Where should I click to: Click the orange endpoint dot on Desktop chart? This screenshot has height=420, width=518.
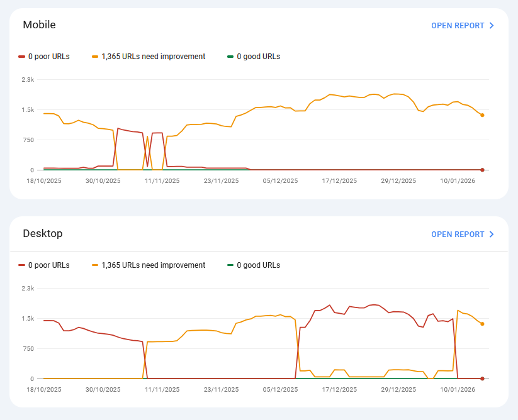tap(482, 324)
